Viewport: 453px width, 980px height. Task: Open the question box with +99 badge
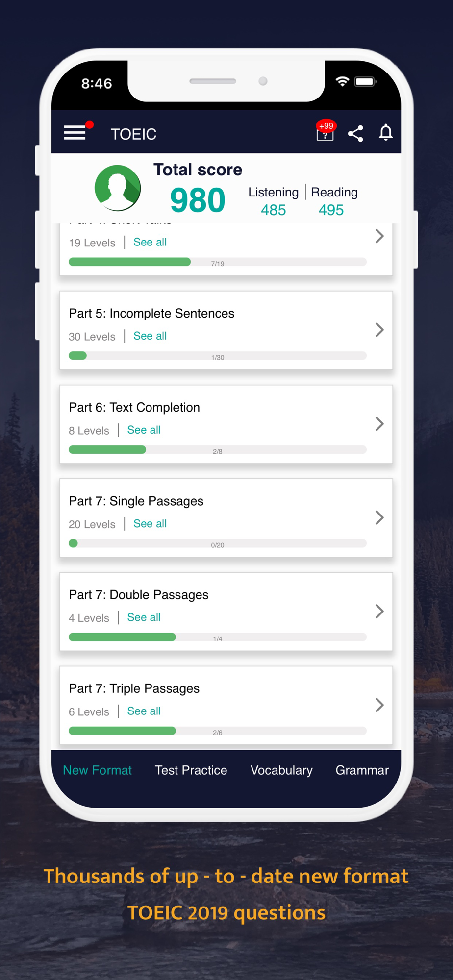325,132
